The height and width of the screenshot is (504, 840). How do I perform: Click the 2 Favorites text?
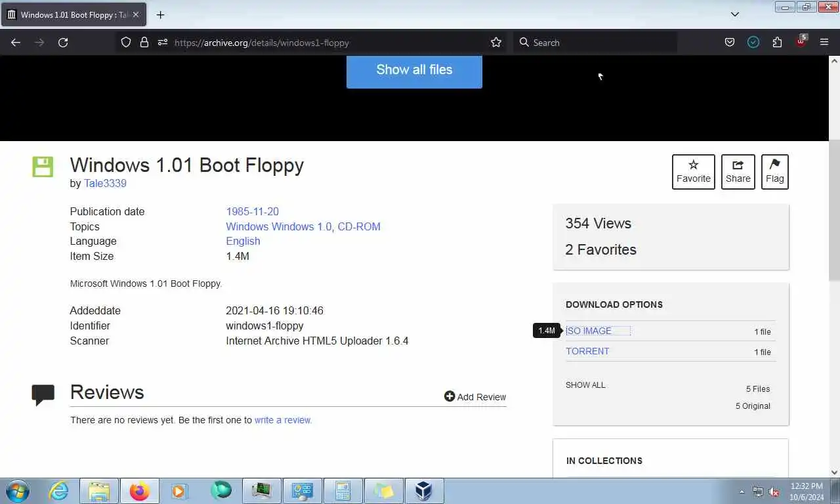pyautogui.click(x=601, y=250)
